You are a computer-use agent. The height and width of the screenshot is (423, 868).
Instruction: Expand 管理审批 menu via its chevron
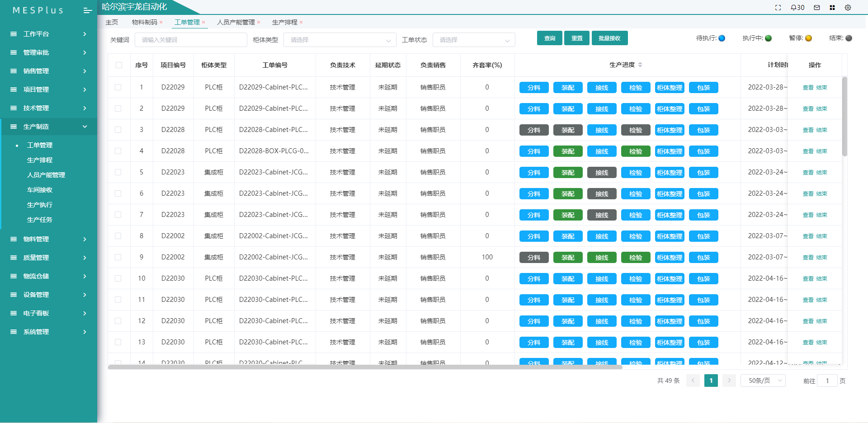coord(85,52)
